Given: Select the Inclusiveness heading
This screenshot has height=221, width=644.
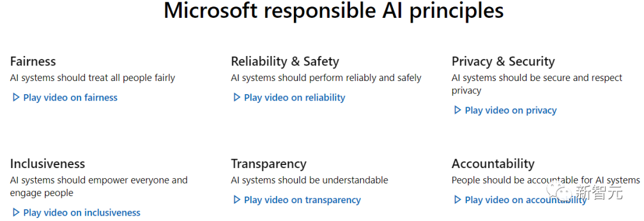Looking at the screenshot, I should click(47, 164).
